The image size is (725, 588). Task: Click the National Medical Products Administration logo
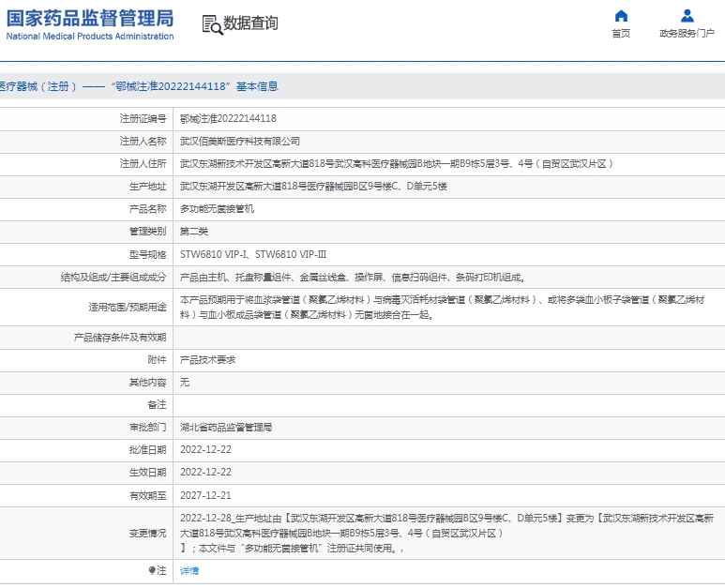click(90, 24)
